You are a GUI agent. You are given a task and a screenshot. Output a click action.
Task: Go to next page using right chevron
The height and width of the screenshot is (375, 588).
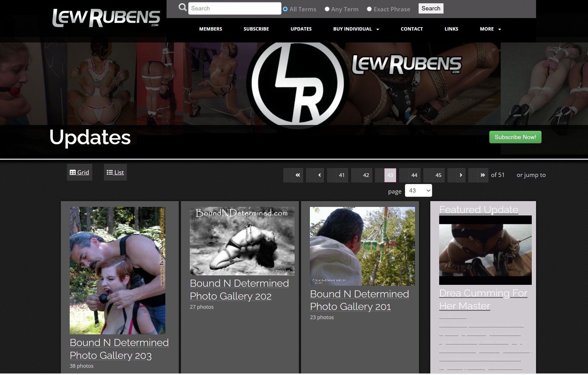(x=461, y=175)
